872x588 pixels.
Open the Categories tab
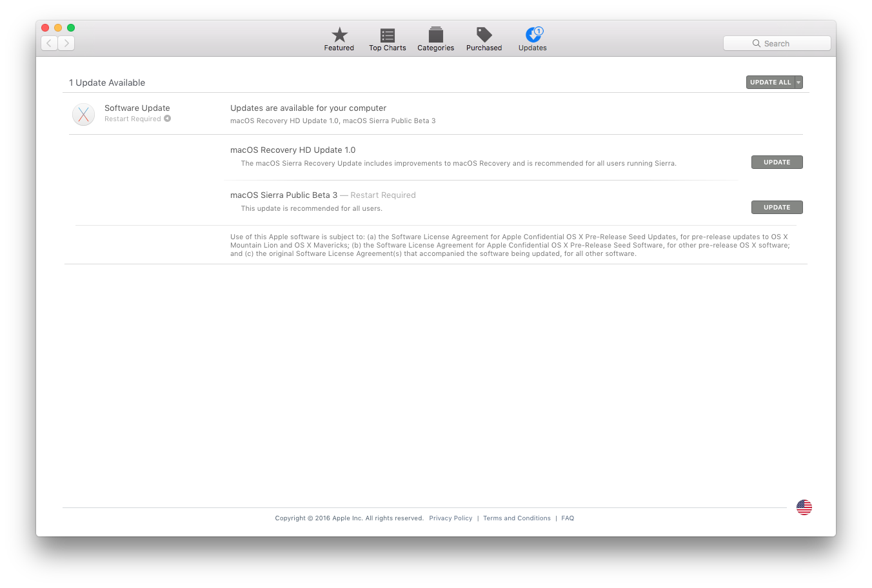[436, 39]
